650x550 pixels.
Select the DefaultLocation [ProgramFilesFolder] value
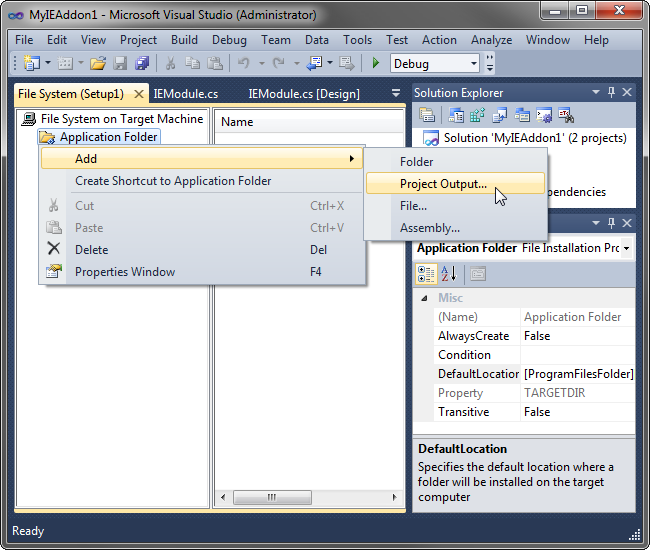[578, 374]
